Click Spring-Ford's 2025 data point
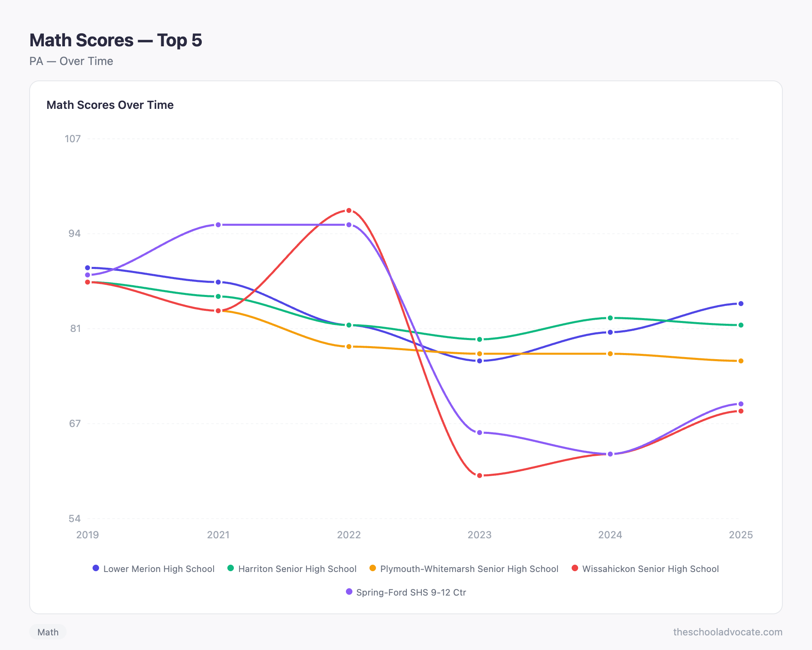Viewport: 812px width, 650px height. pyautogui.click(x=741, y=404)
